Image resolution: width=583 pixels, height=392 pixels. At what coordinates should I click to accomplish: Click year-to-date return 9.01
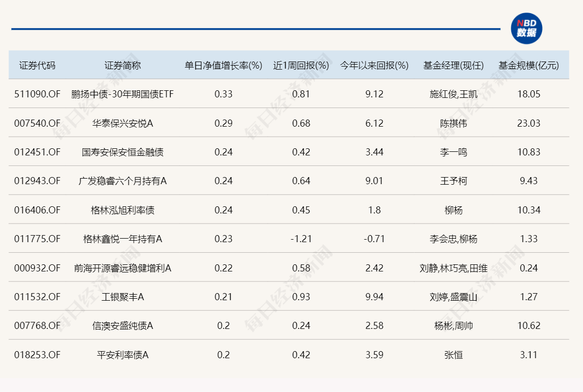coord(375,181)
